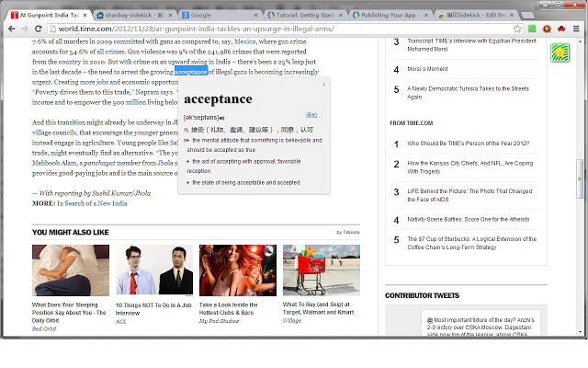Click the phonetic transcription in popup
The height and width of the screenshot is (368, 588).
coord(201,118)
